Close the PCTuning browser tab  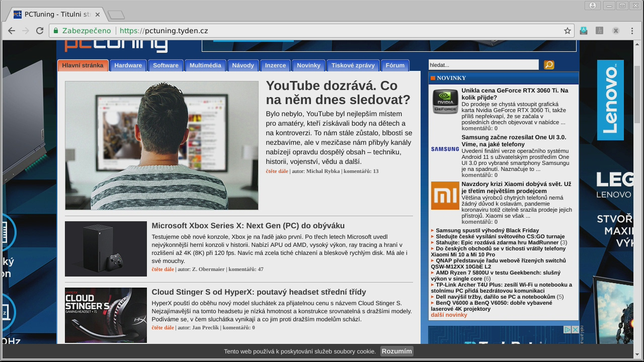click(98, 15)
